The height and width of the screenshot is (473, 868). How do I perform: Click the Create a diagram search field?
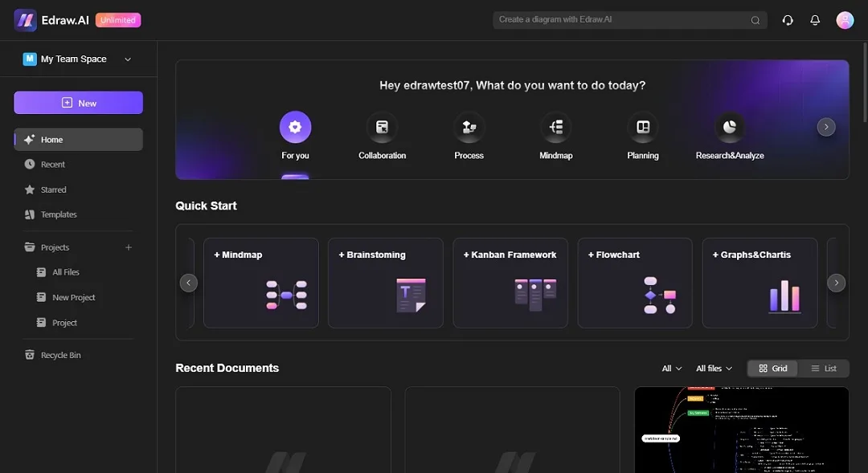629,20
